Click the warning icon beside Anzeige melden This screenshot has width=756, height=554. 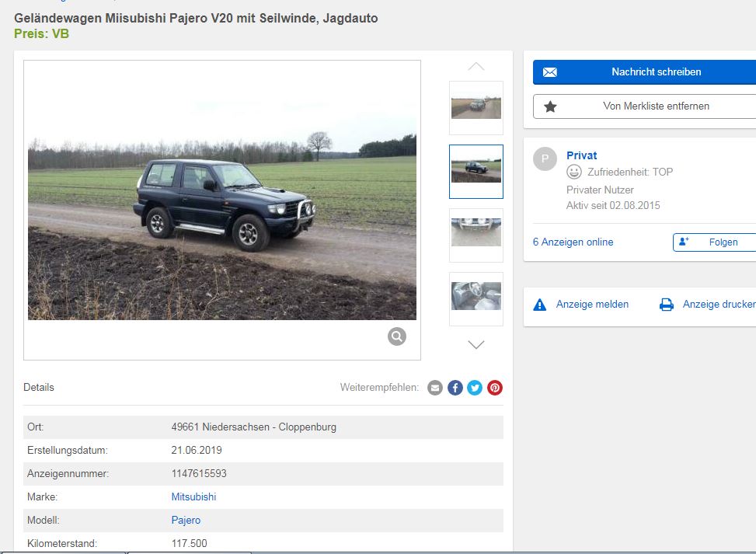[540, 305]
